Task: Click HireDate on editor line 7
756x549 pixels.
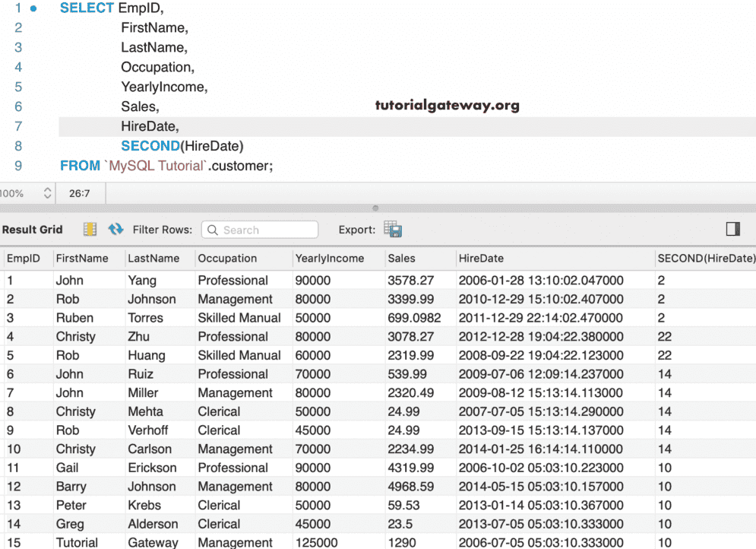Action: [x=148, y=126]
